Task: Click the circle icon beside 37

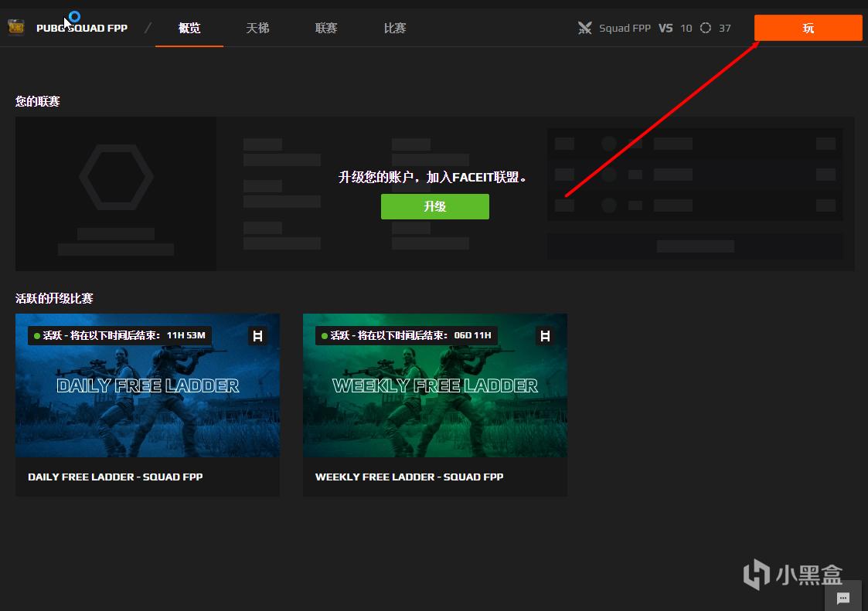Action: point(706,28)
